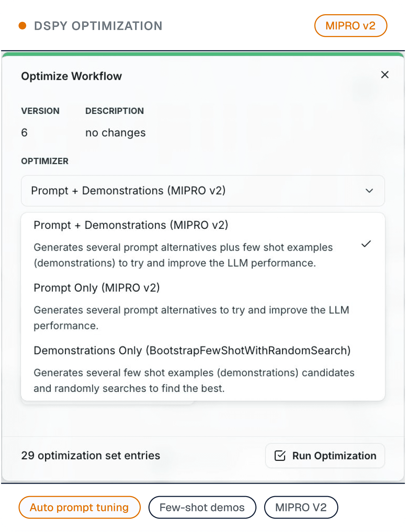Open the OPTIMIZER dropdown
The width and height of the screenshot is (406, 532).
pyautogui.click(x=203, y=191)
